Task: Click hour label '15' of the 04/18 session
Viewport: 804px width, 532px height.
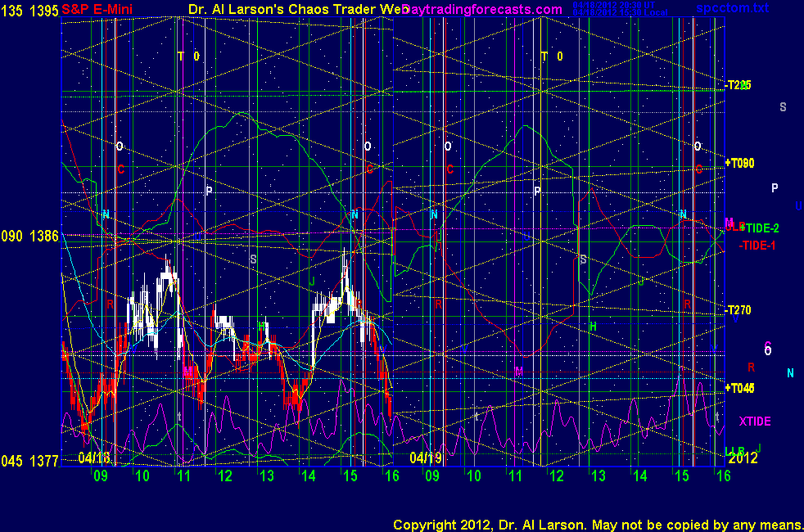Action: [x=350, y=476]
